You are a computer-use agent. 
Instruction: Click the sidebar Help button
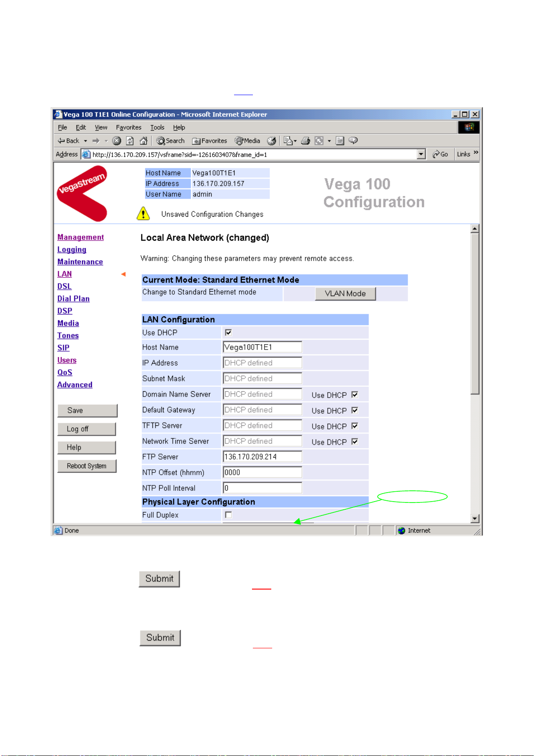click(x=87, y=447)
